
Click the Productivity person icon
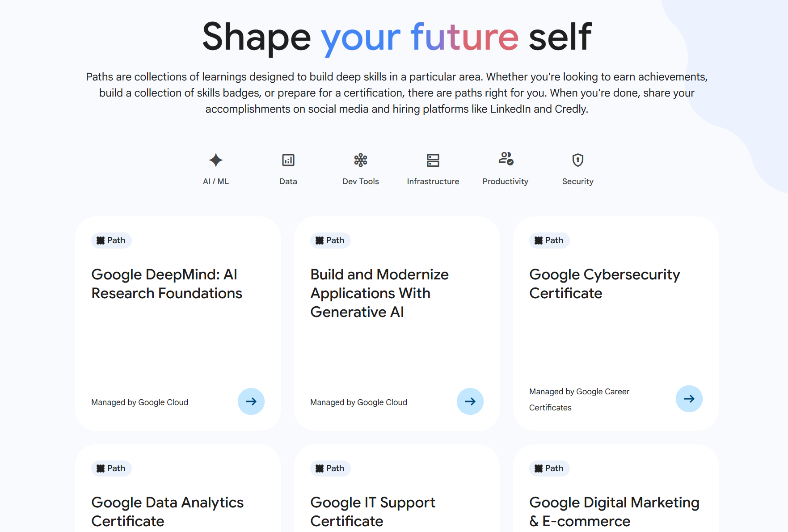(x=505, y=160)
